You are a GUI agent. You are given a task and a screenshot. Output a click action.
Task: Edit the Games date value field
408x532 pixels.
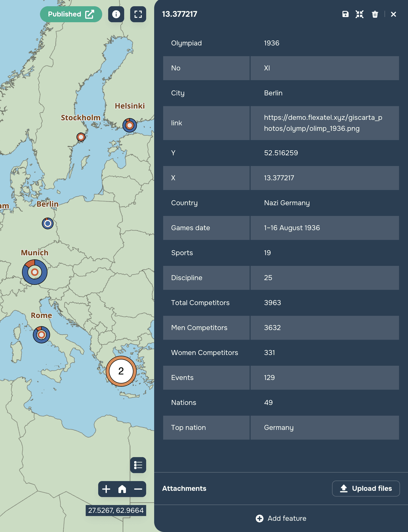point(325,228)
